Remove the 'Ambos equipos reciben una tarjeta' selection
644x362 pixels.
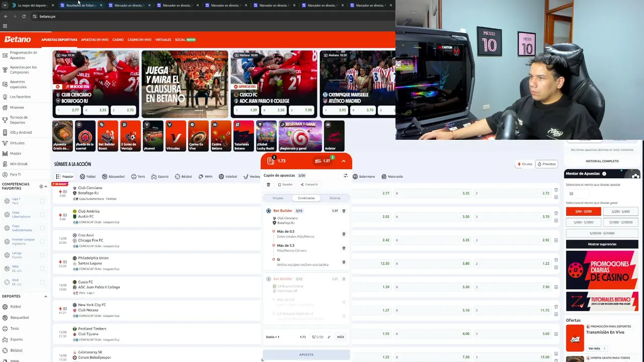coord(344,262)
